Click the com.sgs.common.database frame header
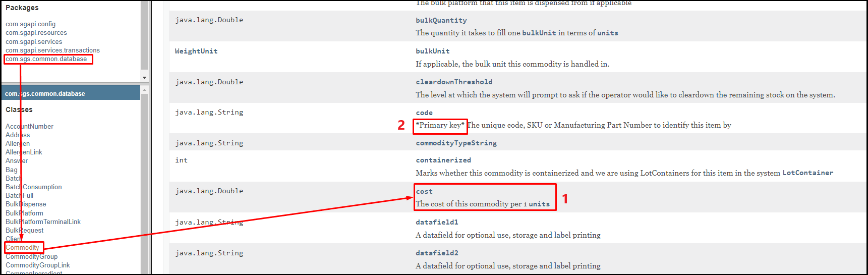Viewport: 868px width, 275px height. pos(71,93)
